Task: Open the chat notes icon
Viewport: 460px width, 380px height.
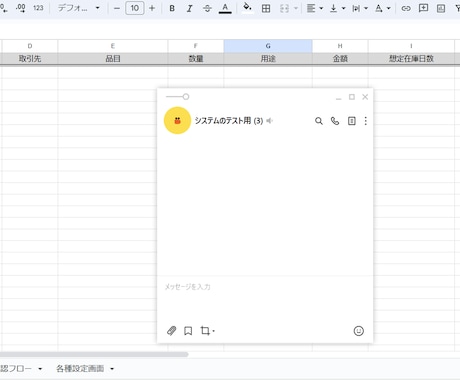Action: (x=352, y=121)
